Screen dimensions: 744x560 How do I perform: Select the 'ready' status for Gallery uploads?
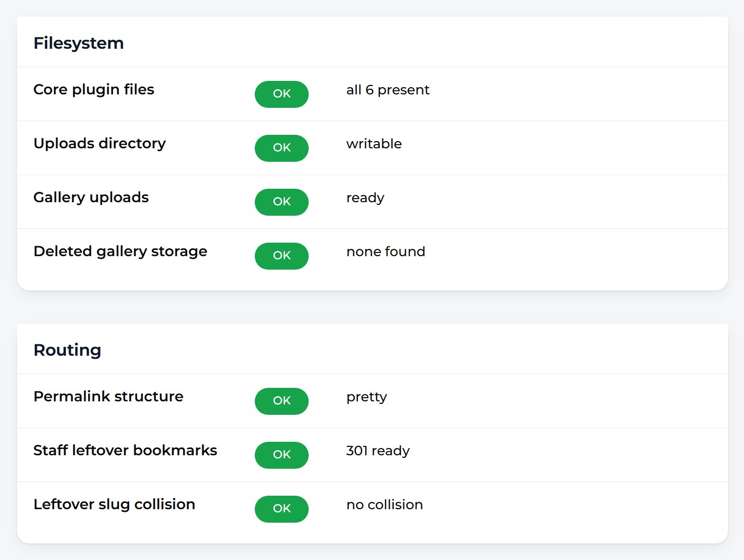click(365, 198)
